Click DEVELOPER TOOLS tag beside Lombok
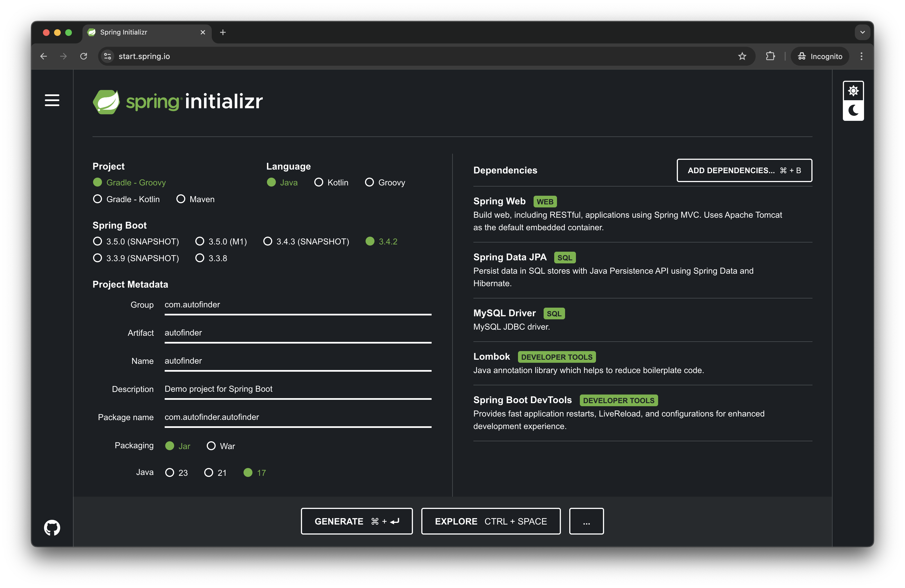The image size is (905, 588). pos(557,357)
